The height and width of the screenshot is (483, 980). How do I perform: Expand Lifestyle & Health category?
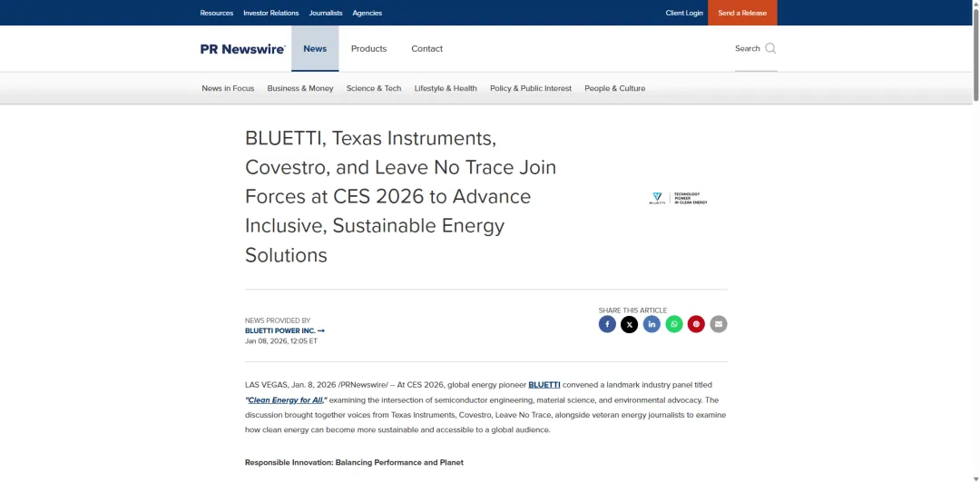446,88
